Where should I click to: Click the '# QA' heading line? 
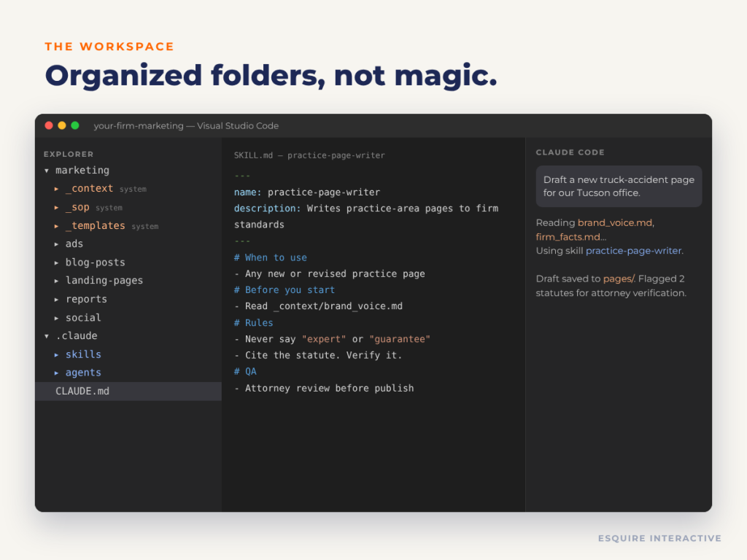245,371
